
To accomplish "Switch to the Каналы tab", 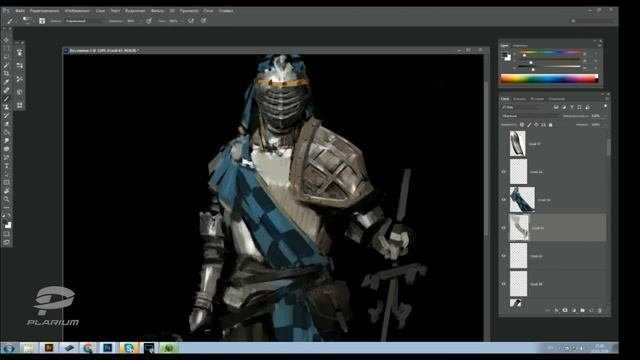I will (520, 99).
